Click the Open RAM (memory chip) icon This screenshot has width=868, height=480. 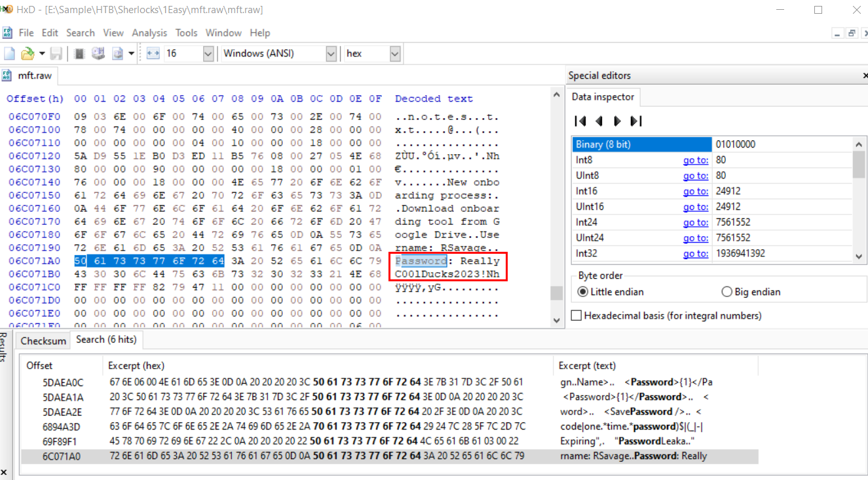(79, 54)
